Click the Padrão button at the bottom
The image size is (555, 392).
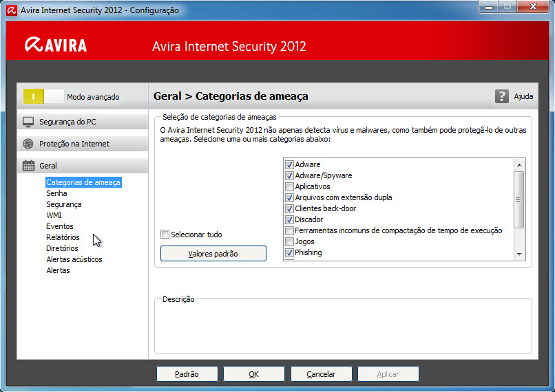point(187,374)
